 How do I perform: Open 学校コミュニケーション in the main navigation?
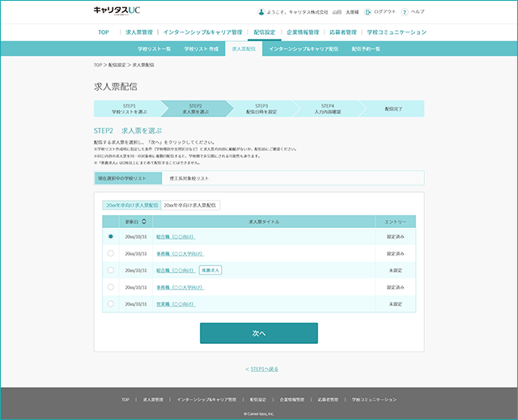397,32
